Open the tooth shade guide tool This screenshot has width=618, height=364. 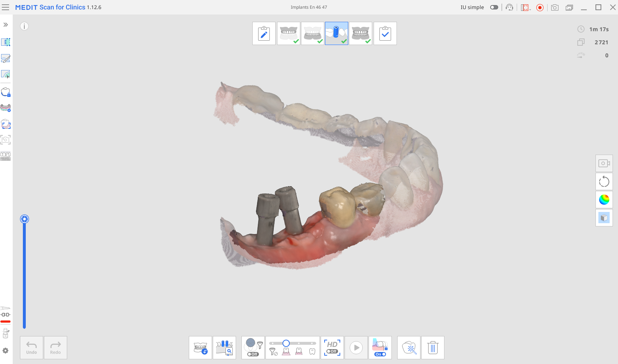(x=6, y=156)
